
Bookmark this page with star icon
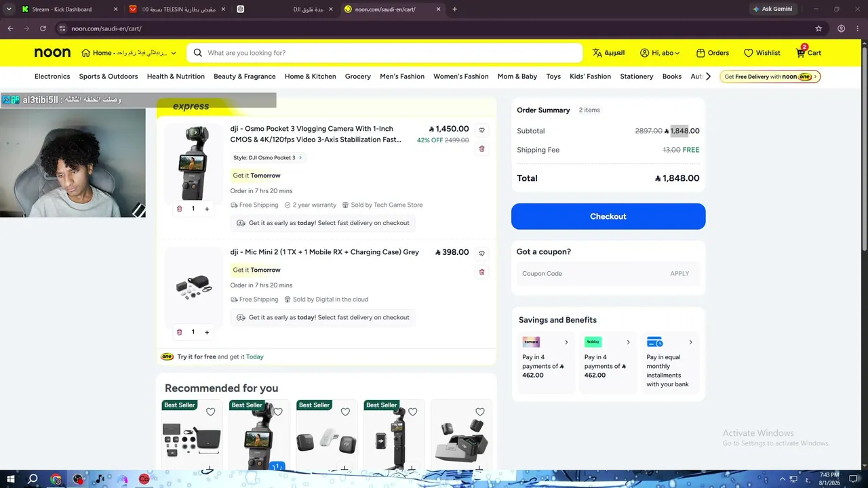pos(818,28)
